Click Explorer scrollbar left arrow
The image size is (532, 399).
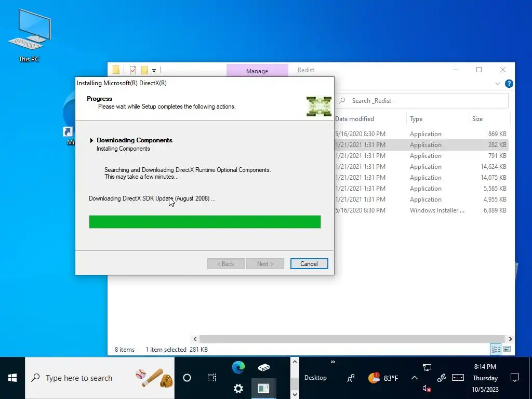[195, 339]
